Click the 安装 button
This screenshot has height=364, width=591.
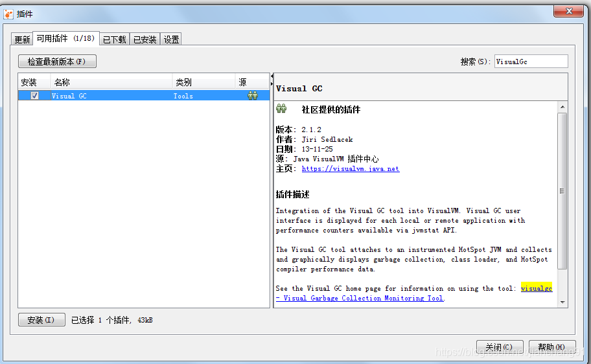coord(41,320)
